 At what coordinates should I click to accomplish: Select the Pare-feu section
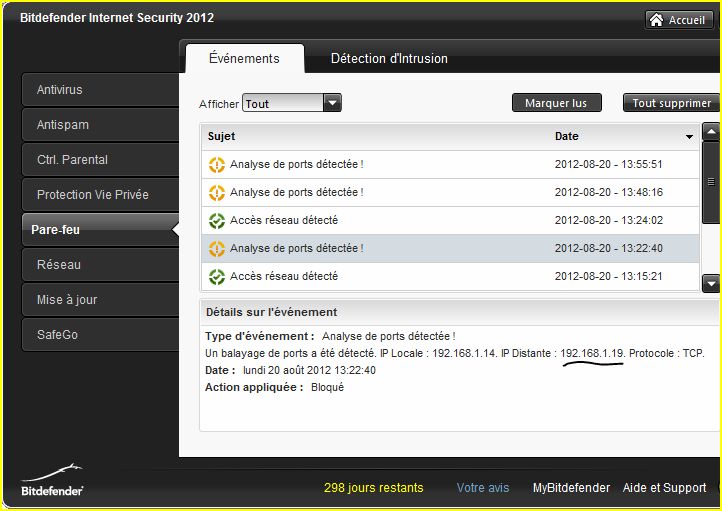[100, 229]
